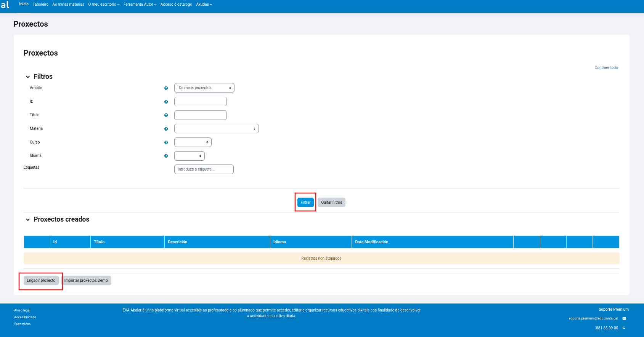Collapse the Filtros section
This screenshot has width=644, height=337.
coord(28,77)
